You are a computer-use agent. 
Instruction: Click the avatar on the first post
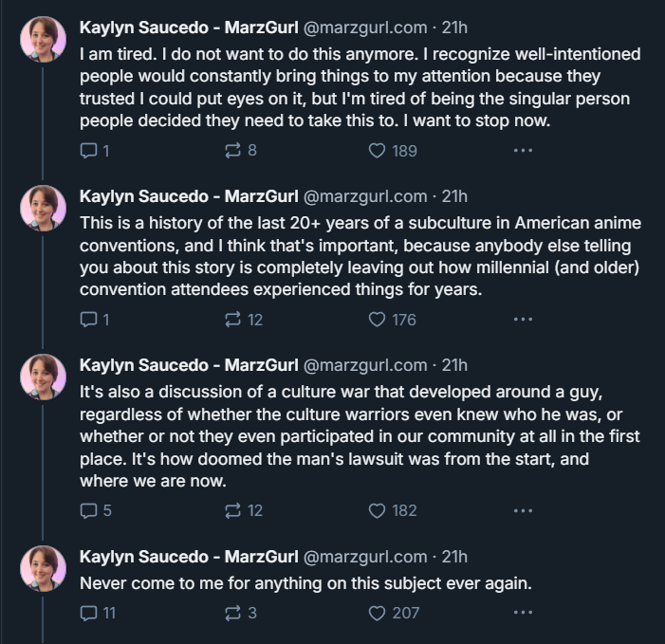44,41
